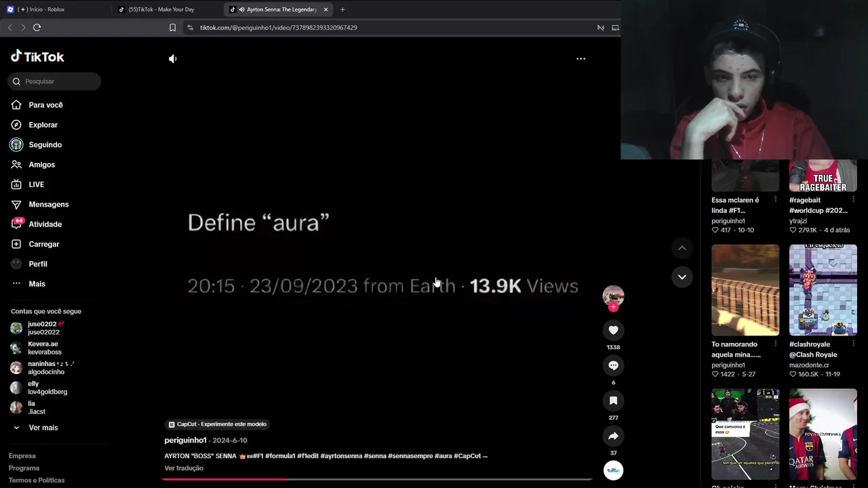Image resolution: width=868 pixels, height=488 pixels.
Task: Open options for #ragebait video
Action: click(x=853, y=200)
